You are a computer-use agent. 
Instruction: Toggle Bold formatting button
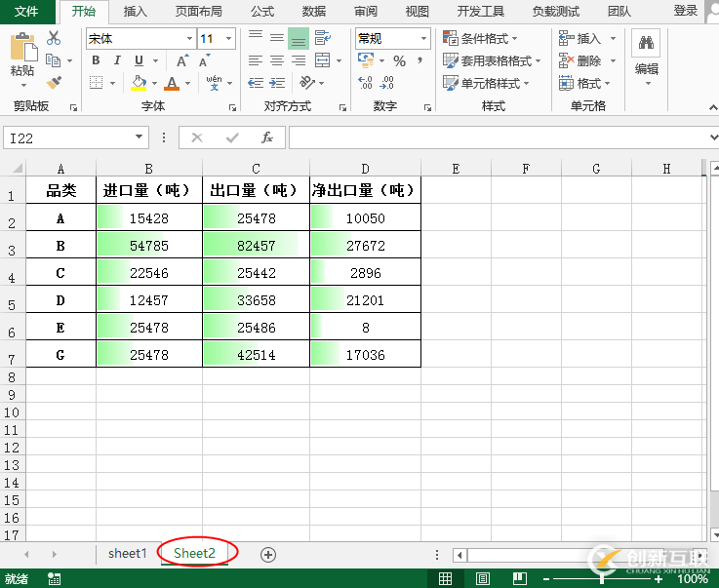[x=96, y=60]
